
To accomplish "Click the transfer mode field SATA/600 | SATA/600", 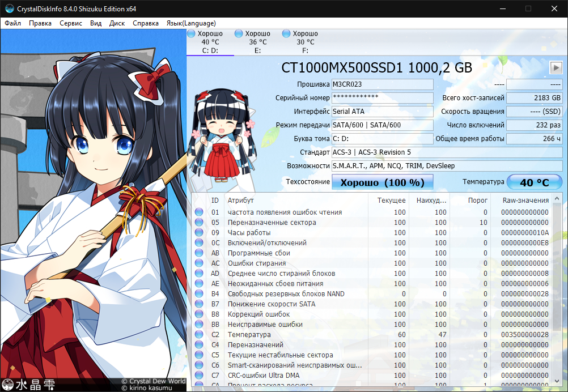I will point(383,125).
